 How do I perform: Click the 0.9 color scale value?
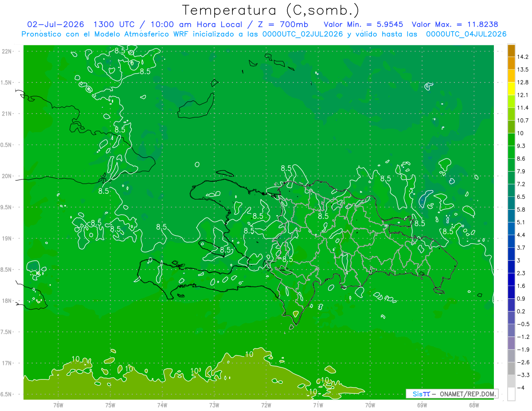(x=521, y=298)
